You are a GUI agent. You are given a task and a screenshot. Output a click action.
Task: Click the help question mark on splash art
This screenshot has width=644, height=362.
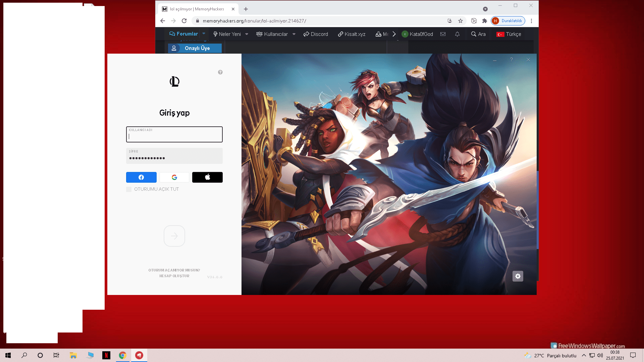tap(512, 60)
